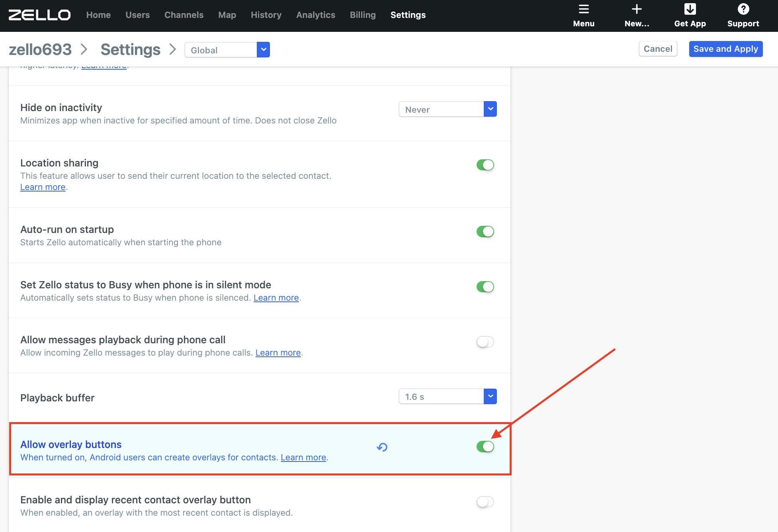Click 'Enable and display recent contact overlay button'
778x532 pixels.
(135, 500)
